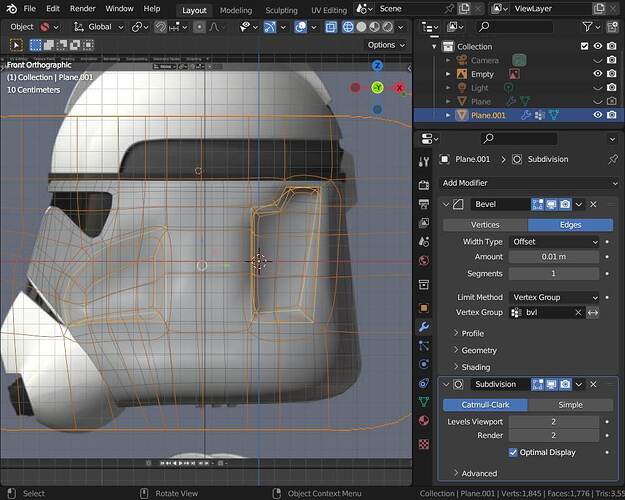Image resolution: width=625 pixels, height=500 pixels.
Task: Open the Object Data mesh tab
Action: point(424,402)
